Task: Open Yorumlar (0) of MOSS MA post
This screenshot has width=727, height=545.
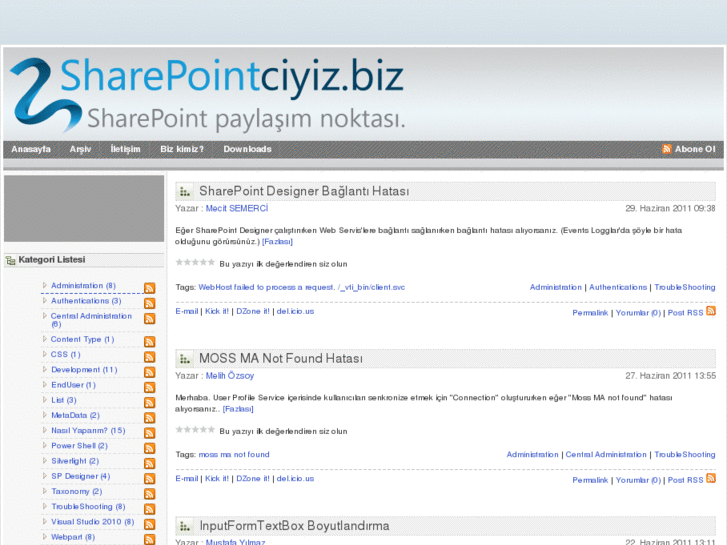Action: [x=638, y=480]
